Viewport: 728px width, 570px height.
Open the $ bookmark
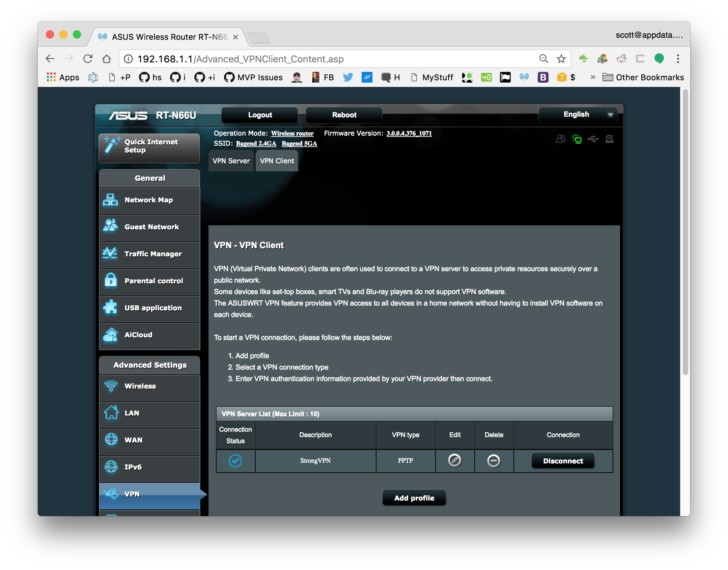[566, 77]
